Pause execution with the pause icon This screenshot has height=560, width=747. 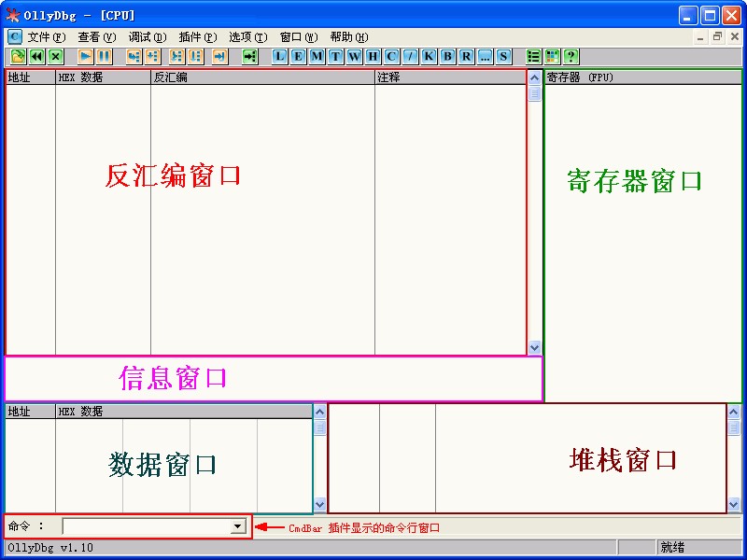[x=105, y=57]
